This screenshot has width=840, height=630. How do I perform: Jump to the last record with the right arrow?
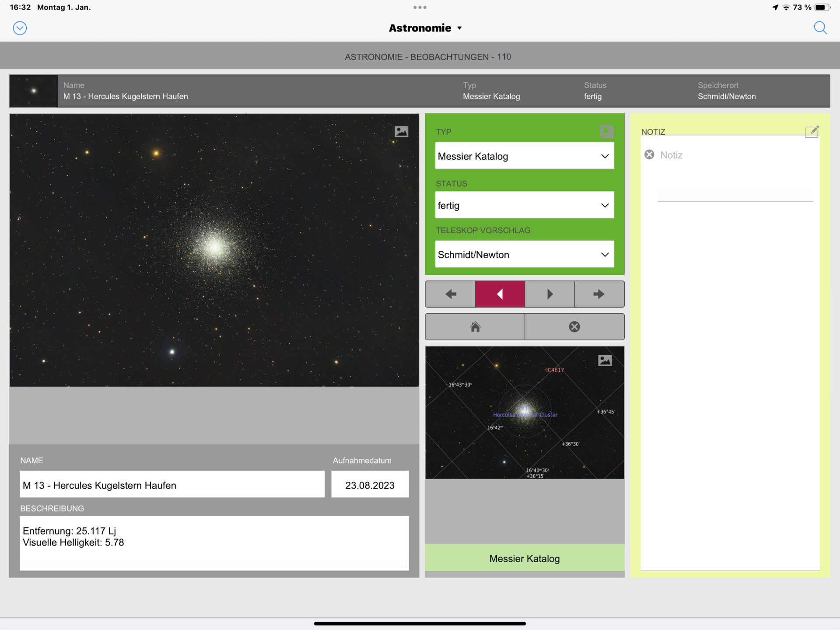pos(599,294)
